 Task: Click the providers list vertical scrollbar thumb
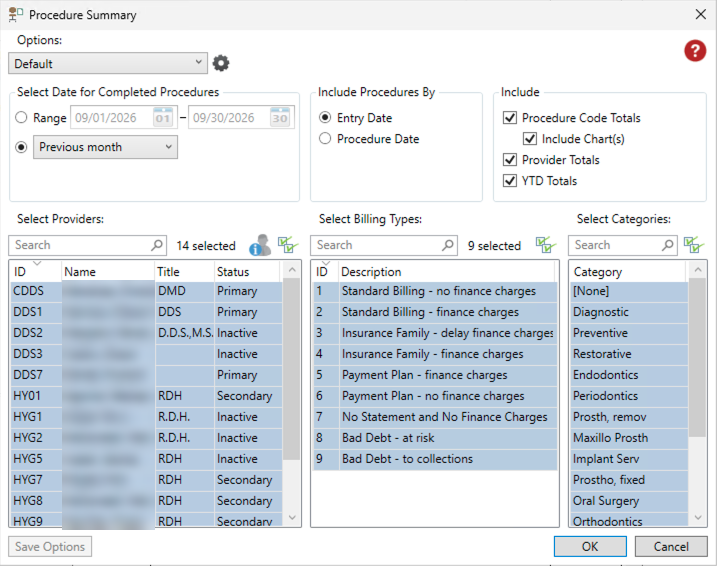pos(292,368)
